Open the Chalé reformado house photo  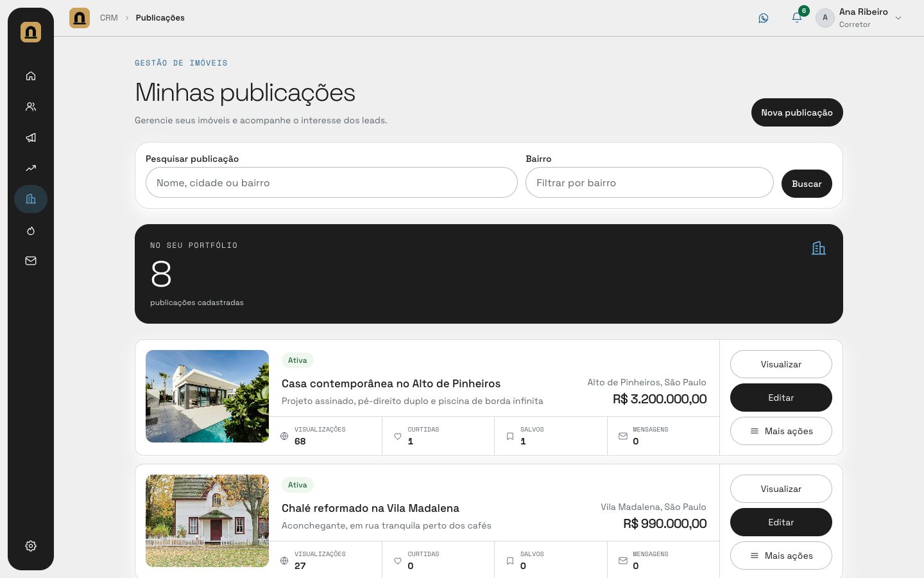pos(207,521)
